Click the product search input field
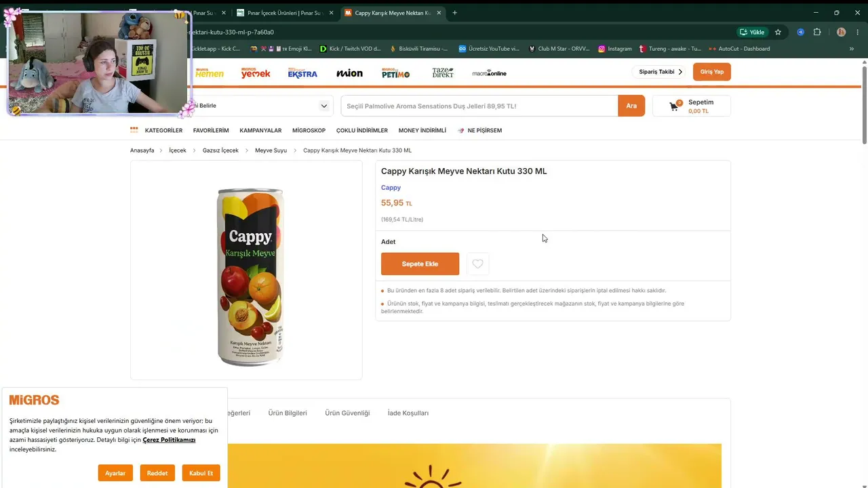Image resolution: width=868 pixels, height=488 pixels. tap(479, 106)
